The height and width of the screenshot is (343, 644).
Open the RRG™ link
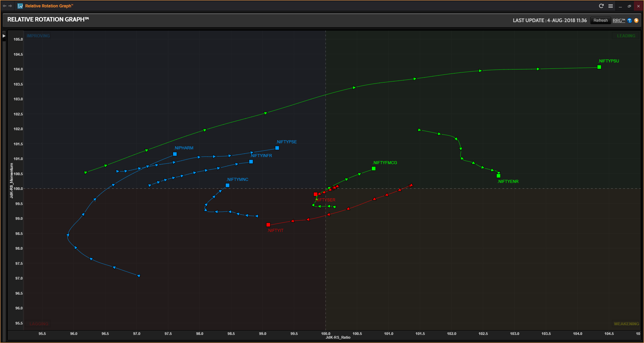[x=619, y=20]
